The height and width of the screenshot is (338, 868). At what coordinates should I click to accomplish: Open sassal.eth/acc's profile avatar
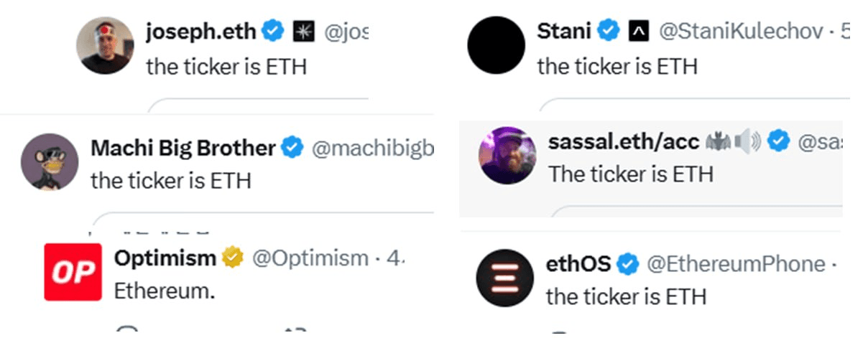pos(507,156)
